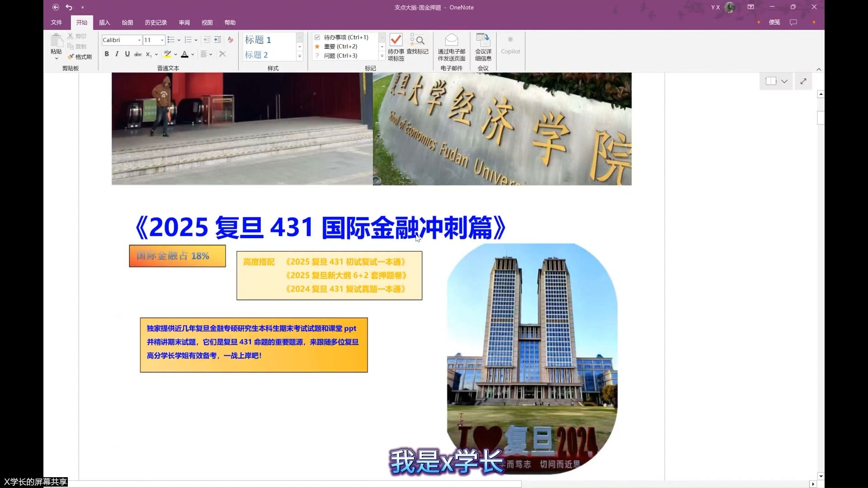Check the 待办事项 (Ctrl+1) tag
The image size is (868, 488).
[x=345, y=37]
